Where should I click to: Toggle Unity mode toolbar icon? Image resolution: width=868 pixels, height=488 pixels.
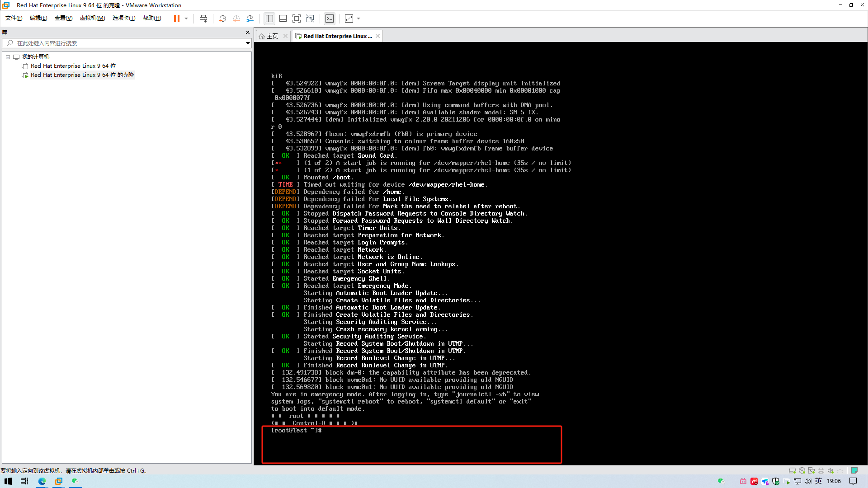tap(310, 19)
